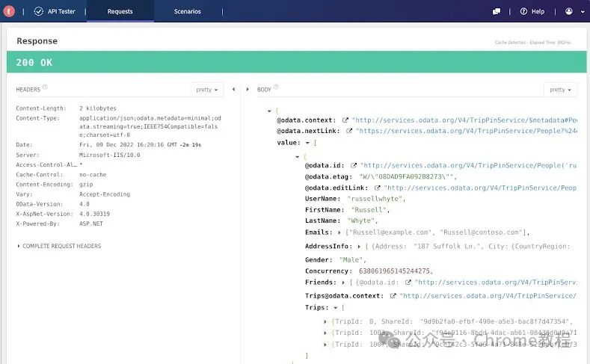Screen dimensions: 590x364
Task: Select the Gender "Male" value
Action: (x=352, y=260)
